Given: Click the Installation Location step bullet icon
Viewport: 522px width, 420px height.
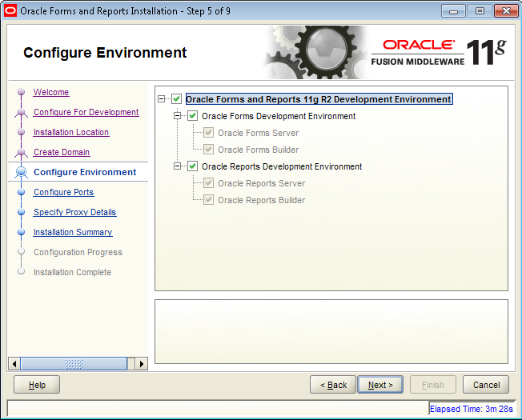Looking at the screenshot, I should (x=22, y=132).
